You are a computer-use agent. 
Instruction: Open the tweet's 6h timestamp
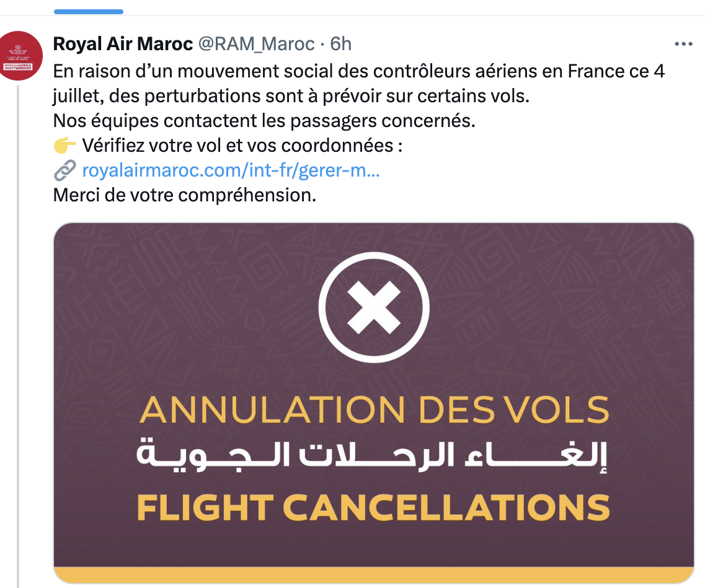(340, 44)
